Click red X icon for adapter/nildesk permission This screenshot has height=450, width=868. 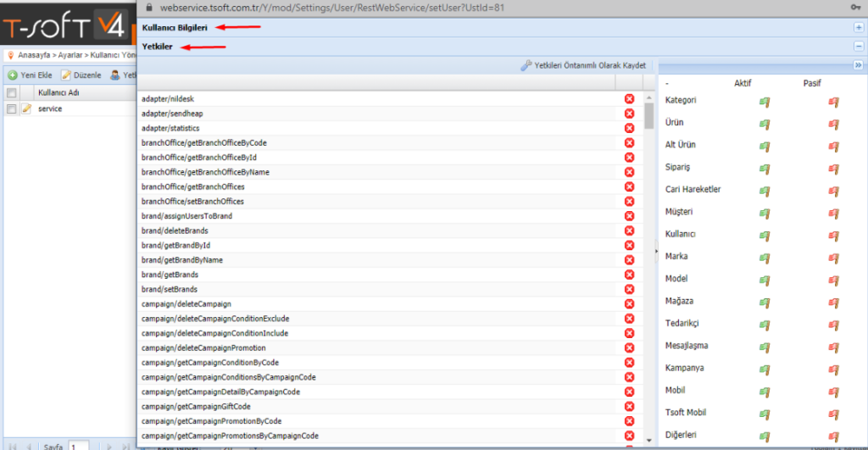point(629,98)
